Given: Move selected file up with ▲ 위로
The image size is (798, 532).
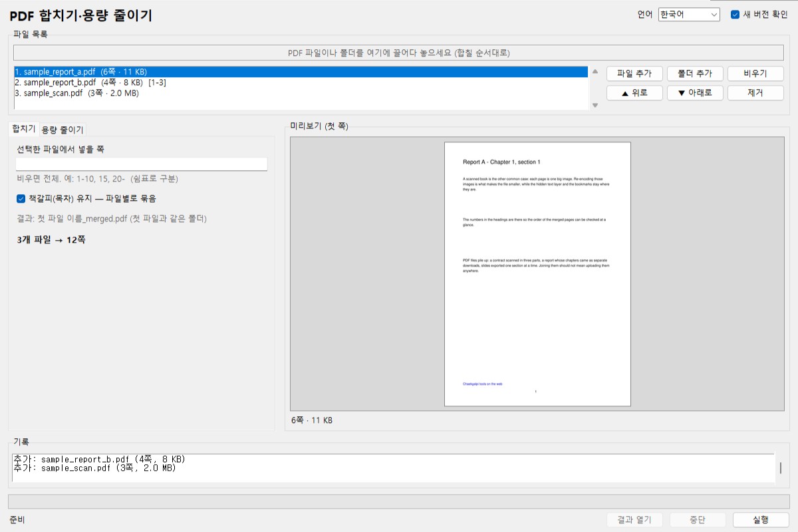Looking at the screenshot, I should (x=634, y=93).
